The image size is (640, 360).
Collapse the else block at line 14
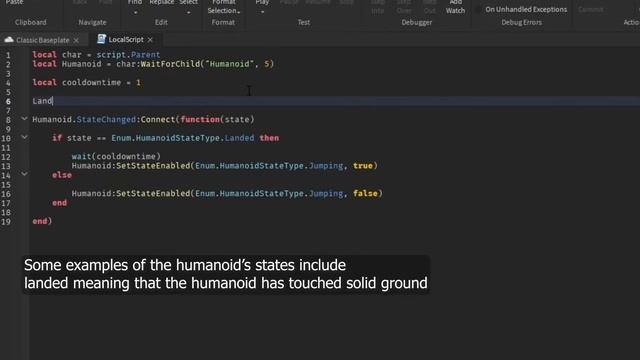pos(24,174)
